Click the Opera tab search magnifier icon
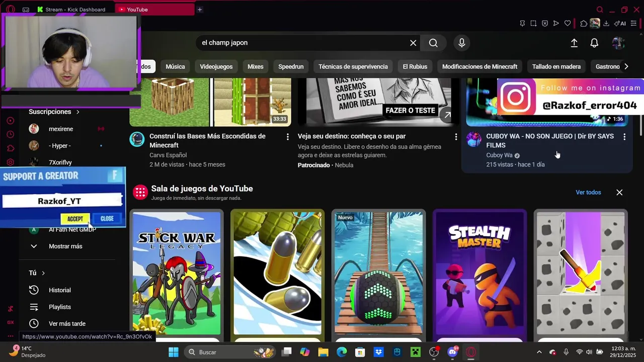 click(600, 10)
